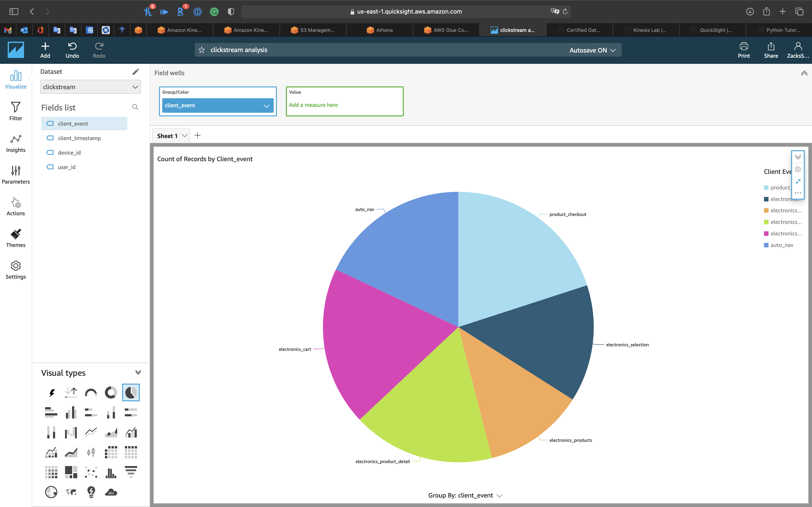Image resolution: width=812 pixels, height=507 pixels.
Task: Click the auto_nav legend color swatch
Action: [x=766, y=245]
